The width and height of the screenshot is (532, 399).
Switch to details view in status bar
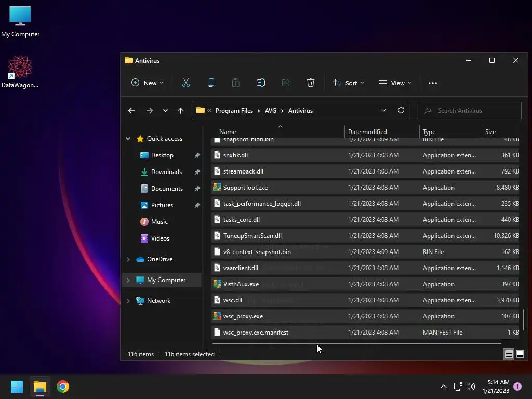tap(509, 354)
